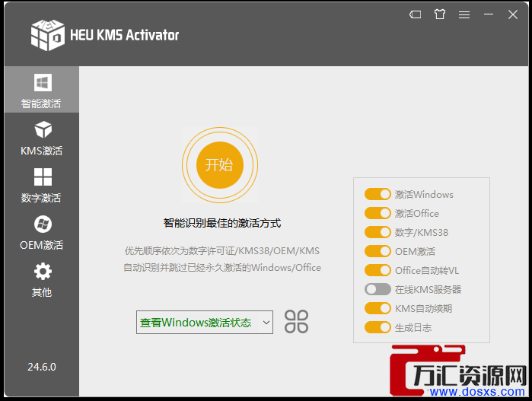532x401 pixels.
Task: Disable the 生成日志 switch
Action: [377, 327]
